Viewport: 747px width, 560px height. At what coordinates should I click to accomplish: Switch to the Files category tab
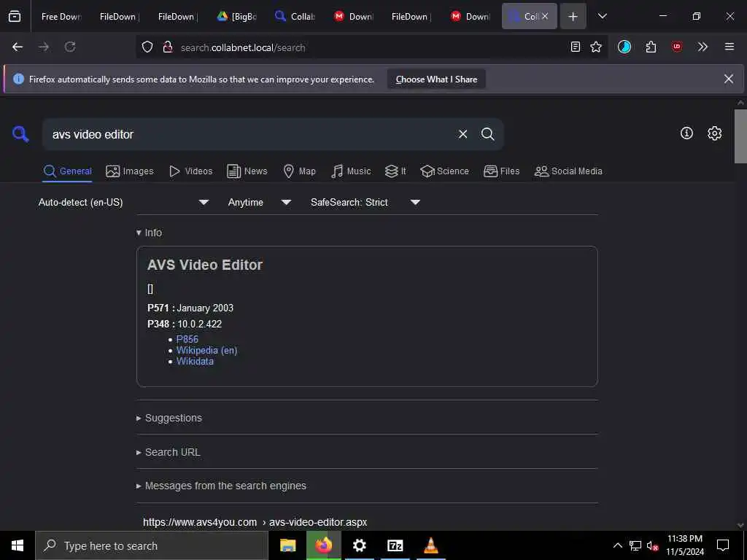pyautogui.click(x=501, y=171)
